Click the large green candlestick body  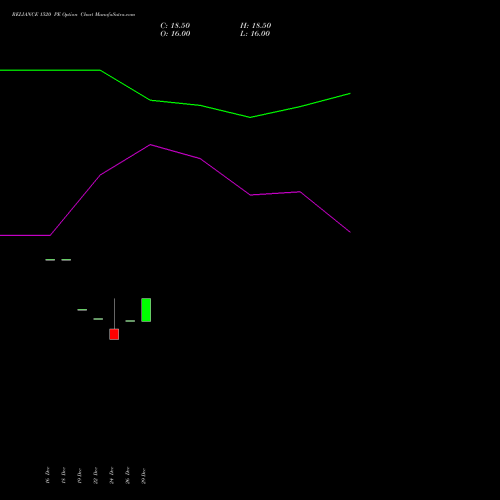pyautogui.click(x=146, y=310)
